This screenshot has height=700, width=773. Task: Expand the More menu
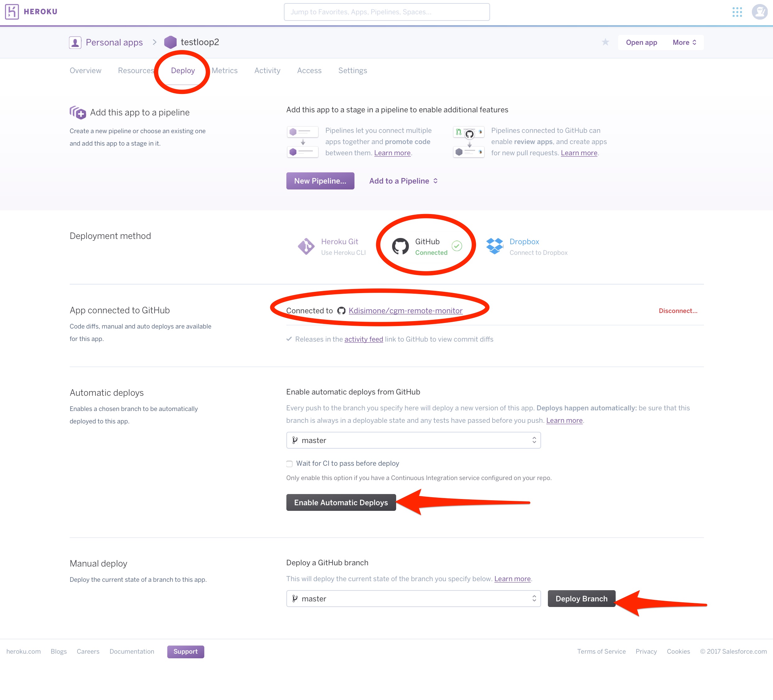point(684,43)
